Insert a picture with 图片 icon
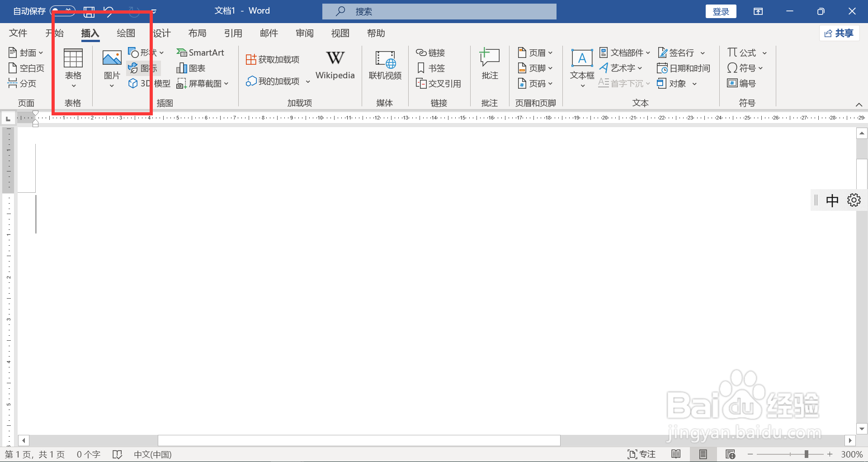Screen dimensions: 868x462 [x=112, y=68]
